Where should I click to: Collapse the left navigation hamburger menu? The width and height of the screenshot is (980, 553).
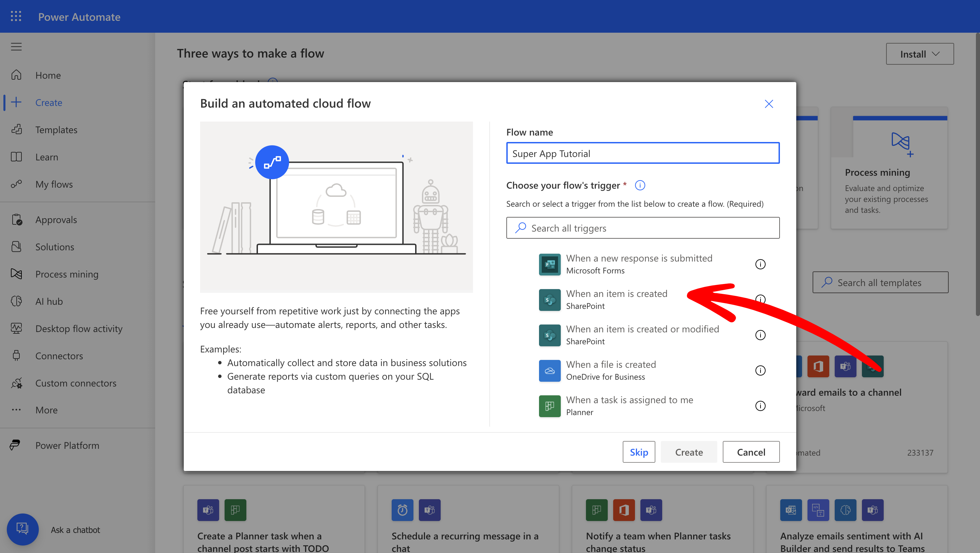tap(16, 46)
